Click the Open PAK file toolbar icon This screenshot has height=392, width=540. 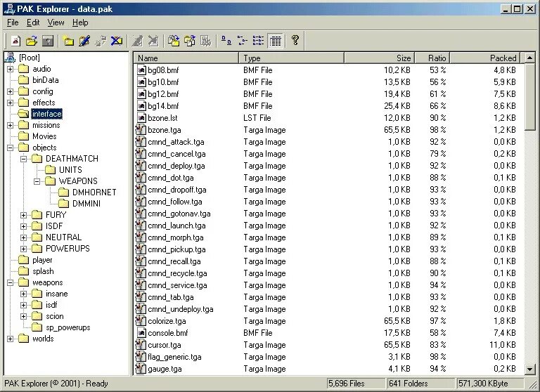pos(32,41)
